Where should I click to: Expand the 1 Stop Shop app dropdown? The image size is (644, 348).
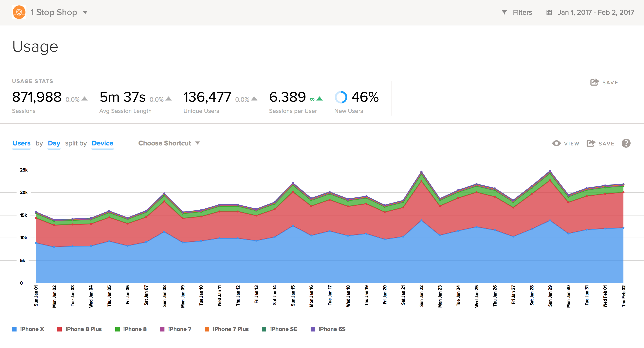click(85, 12)
